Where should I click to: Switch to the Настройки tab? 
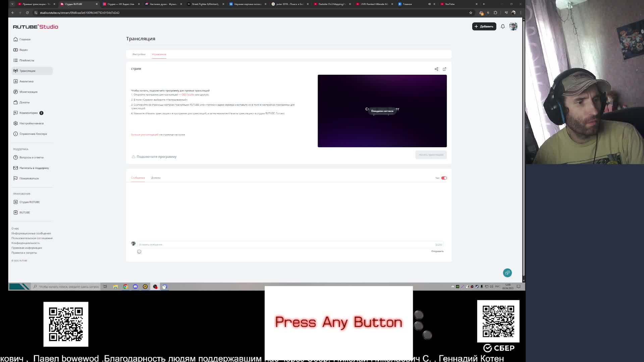pos(139,54)
